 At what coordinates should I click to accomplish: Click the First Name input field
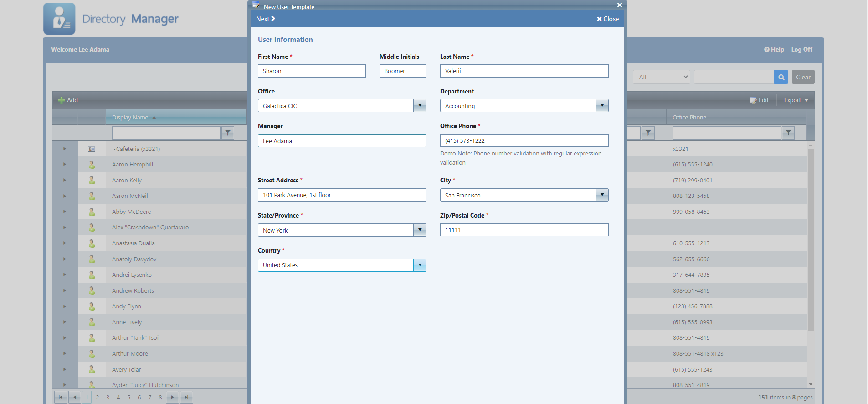pos(312,71)
